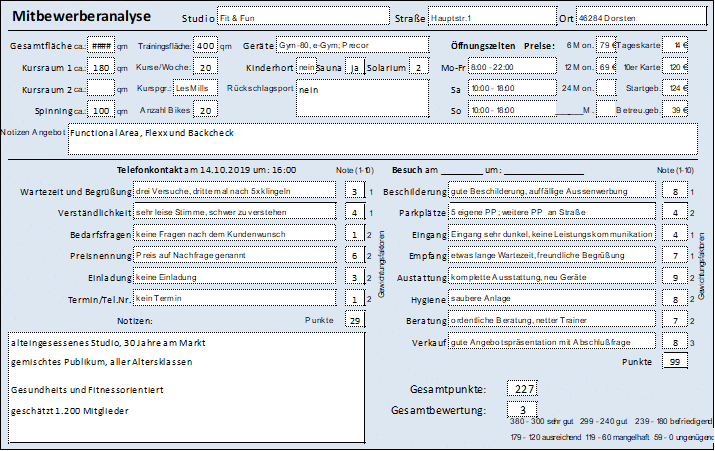Click the Gesamtbewertung rating field
This screenshot has width=715, height=451.
pos(523,410)
